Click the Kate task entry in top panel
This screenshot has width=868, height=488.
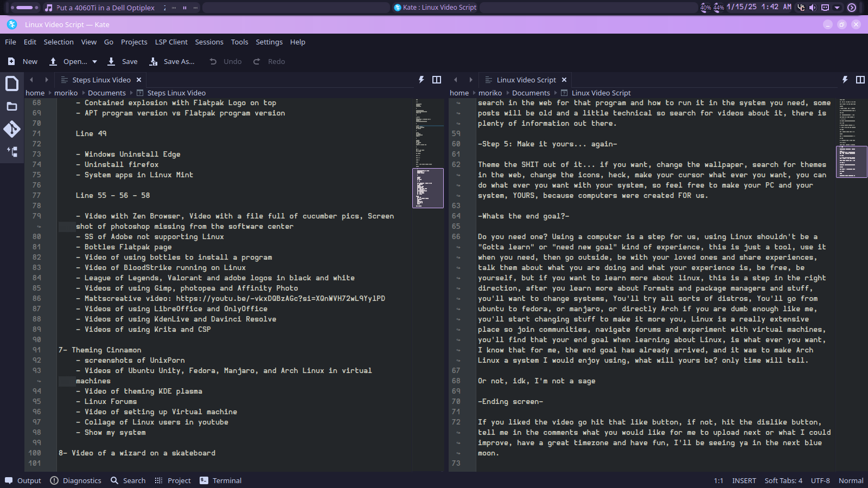pyautogui.click(x=436, y=8)
